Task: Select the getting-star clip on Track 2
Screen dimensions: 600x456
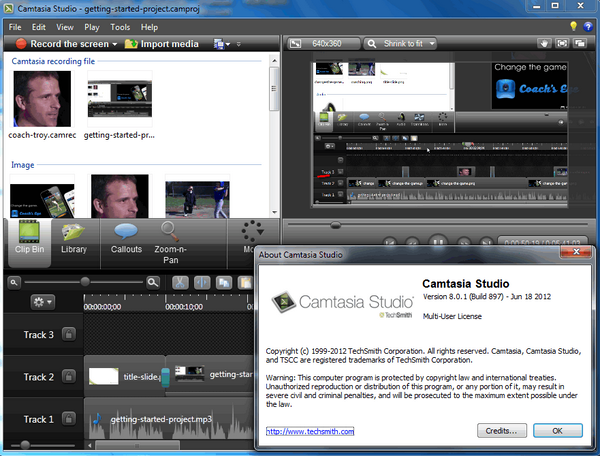Action: 212,375
